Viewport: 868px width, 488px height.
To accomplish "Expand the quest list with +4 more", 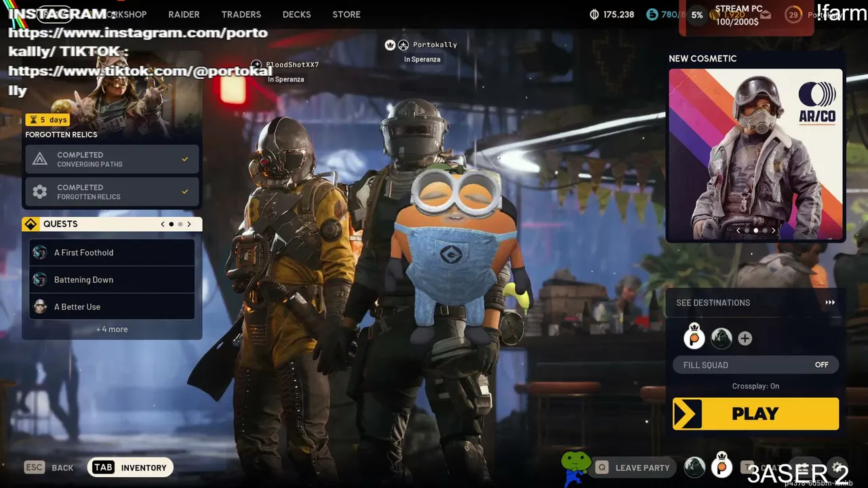I will pos(112,329).
